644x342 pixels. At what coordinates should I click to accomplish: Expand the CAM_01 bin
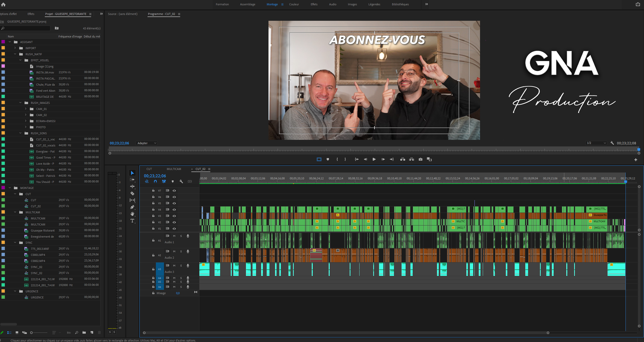click(26, 109)
